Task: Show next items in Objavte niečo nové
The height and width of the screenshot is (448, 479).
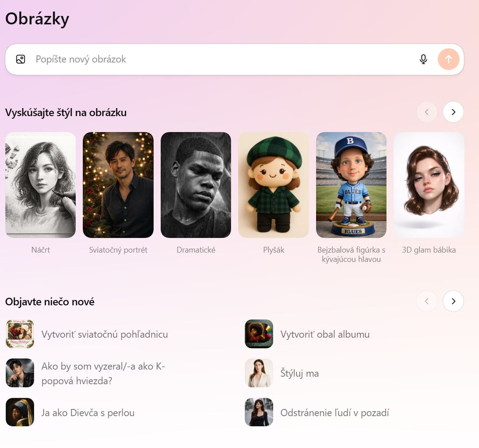Action: click(x=453, y=301)
